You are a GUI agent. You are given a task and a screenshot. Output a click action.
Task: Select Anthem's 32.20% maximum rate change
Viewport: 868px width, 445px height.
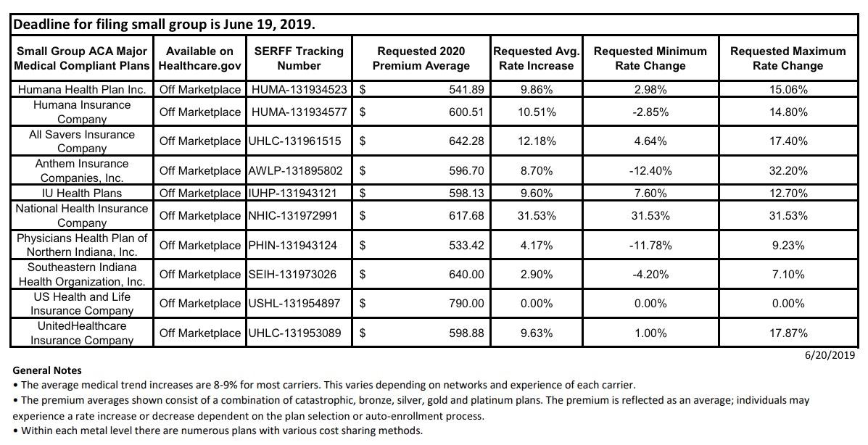tap(788, 171)
